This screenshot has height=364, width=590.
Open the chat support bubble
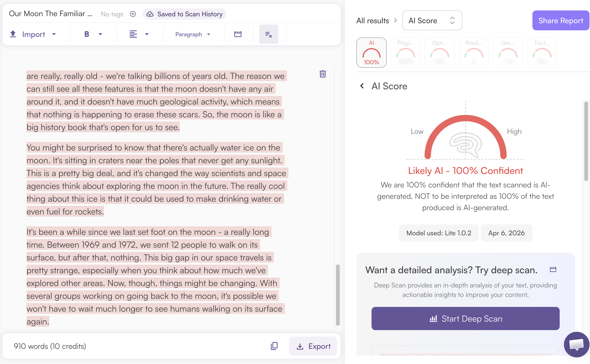(x=576, y=344)
